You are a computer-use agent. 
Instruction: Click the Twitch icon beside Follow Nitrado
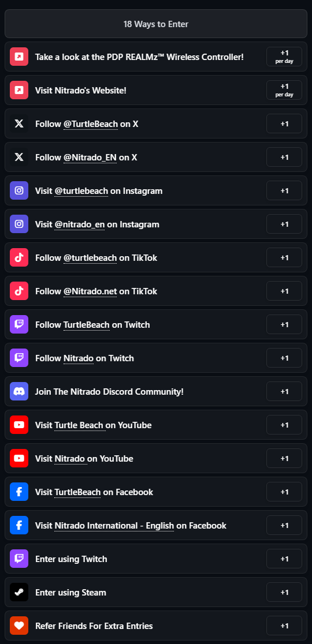point(19,358)
